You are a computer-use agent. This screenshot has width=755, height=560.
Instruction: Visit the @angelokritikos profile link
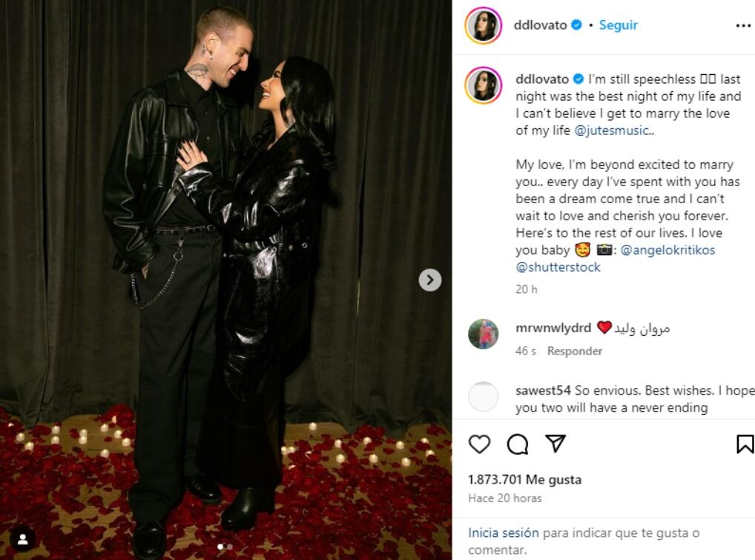coord(667,250)
